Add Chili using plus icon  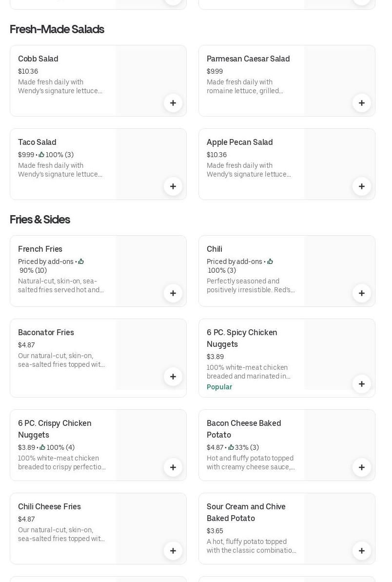click(362, 293)
